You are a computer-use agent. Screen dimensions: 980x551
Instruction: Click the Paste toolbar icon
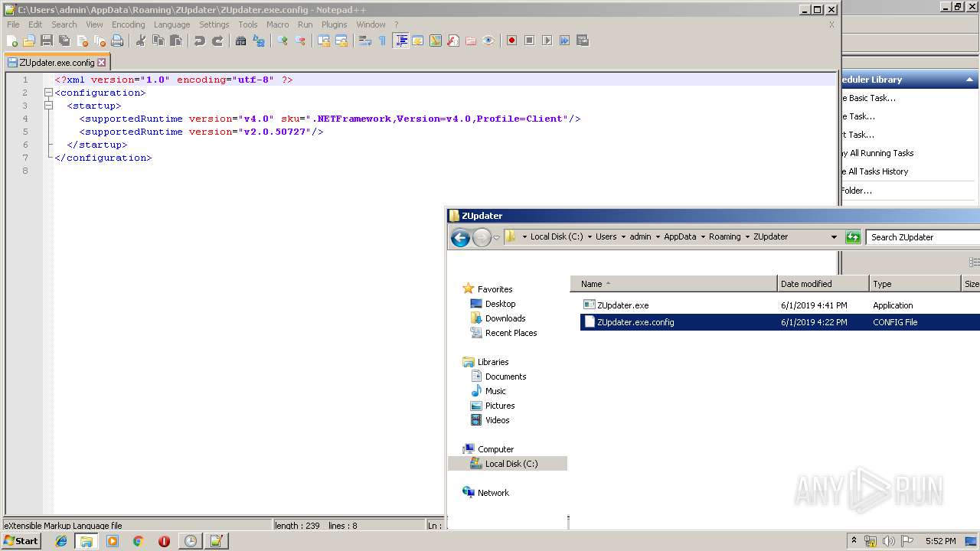(176, 41)
